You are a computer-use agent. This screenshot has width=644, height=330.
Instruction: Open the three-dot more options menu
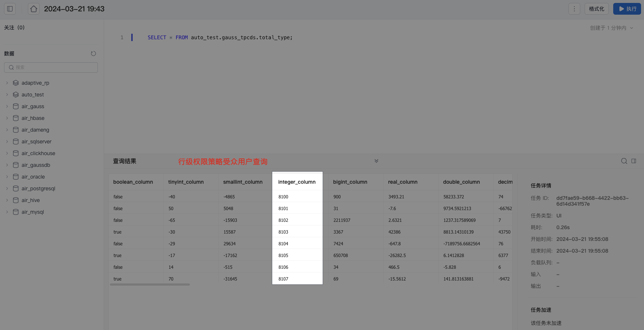click(x=574, y=9)
